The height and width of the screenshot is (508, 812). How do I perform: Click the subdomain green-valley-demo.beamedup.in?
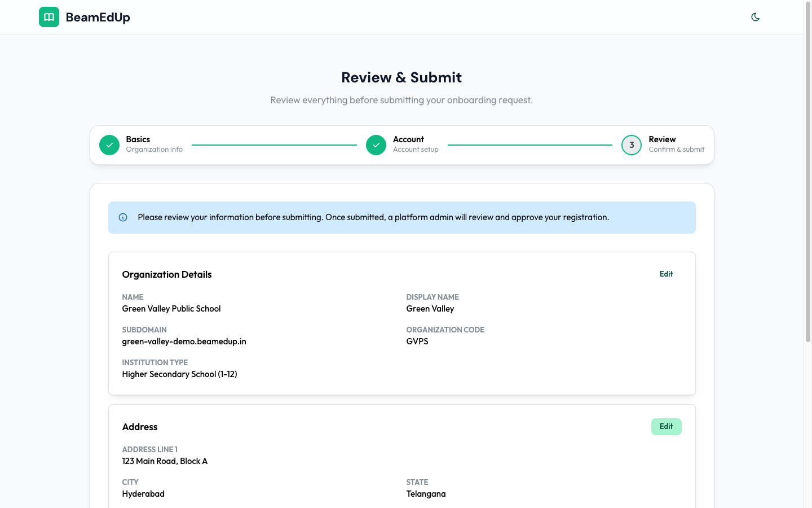click(184, 341)
